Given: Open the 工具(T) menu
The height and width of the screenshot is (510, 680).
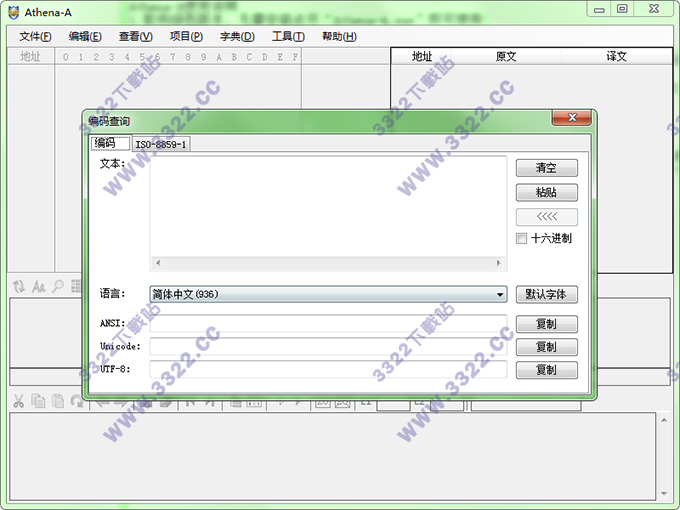Looking at the screenshot, I should 288,36.
